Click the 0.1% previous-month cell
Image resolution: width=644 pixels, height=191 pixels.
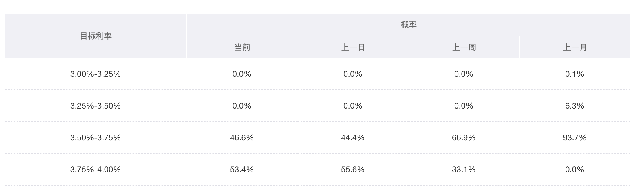575,74
